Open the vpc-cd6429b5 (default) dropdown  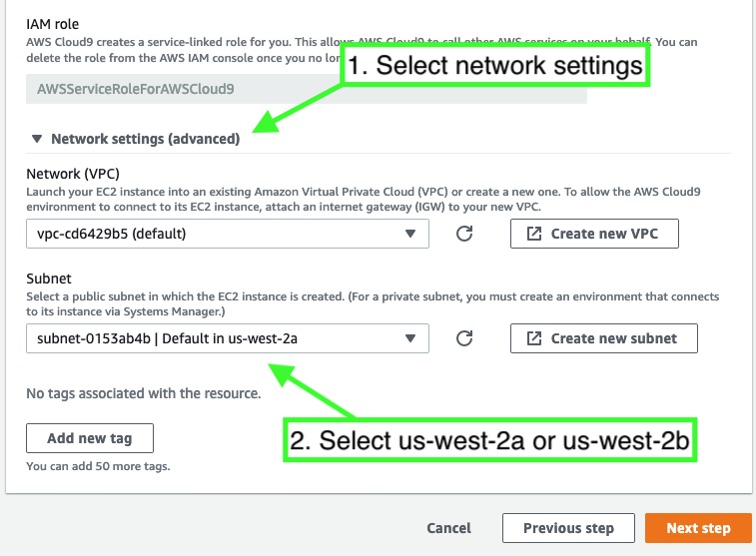[228, 234]
